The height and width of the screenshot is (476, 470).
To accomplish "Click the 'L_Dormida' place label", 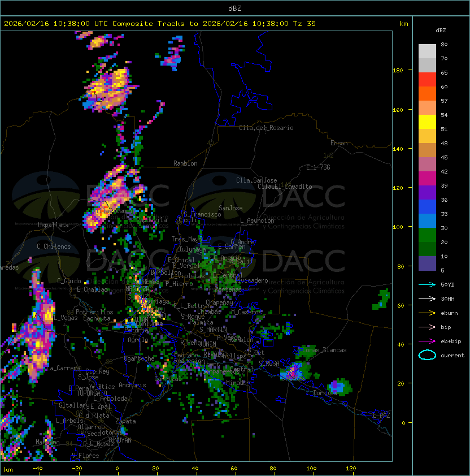I will click(321, 393).
